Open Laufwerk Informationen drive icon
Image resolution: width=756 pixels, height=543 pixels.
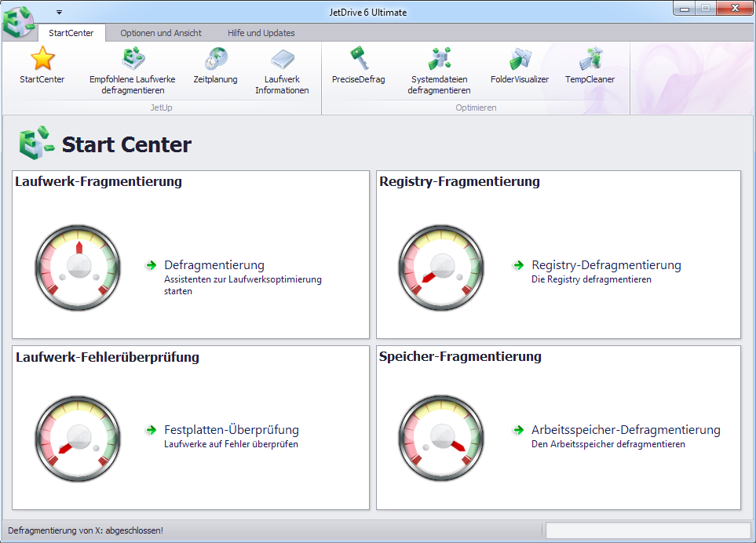coord(282,60)
